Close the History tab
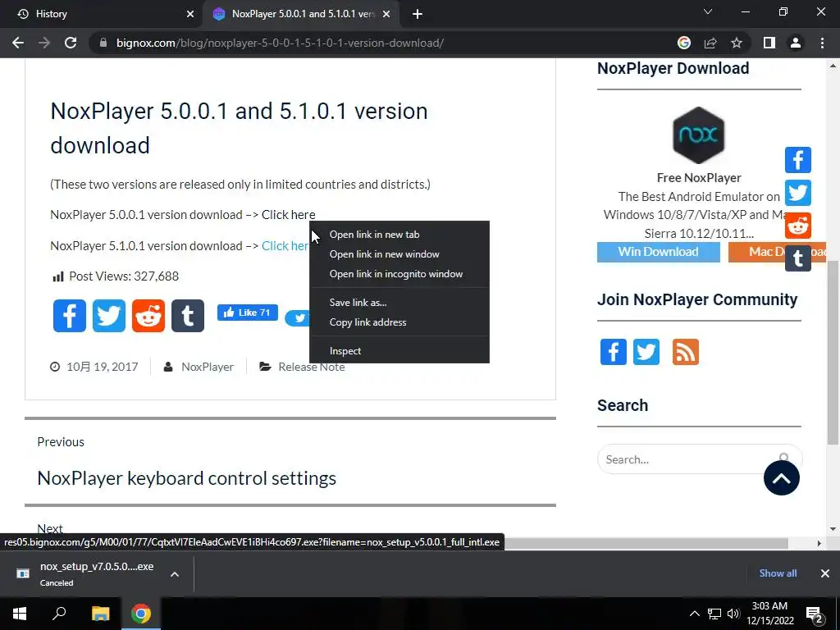Viewport: 840px width, 630px height. pyautogui.click(x=190, y=14)
